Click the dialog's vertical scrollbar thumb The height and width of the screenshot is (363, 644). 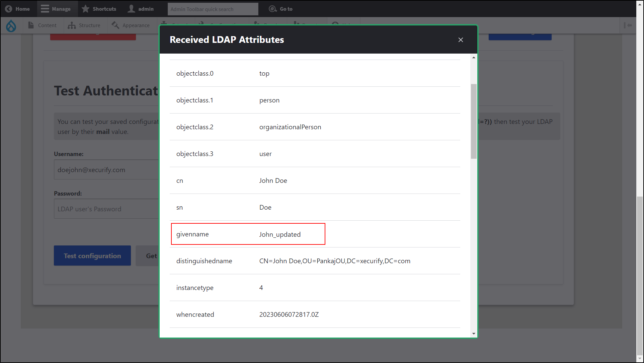474,121
